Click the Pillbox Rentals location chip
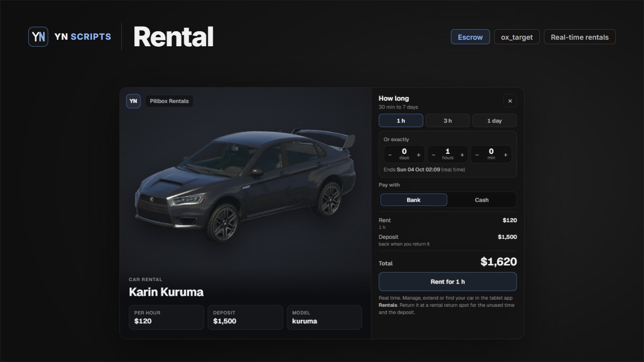Screen dimensions: 644x362 [169, 101]
